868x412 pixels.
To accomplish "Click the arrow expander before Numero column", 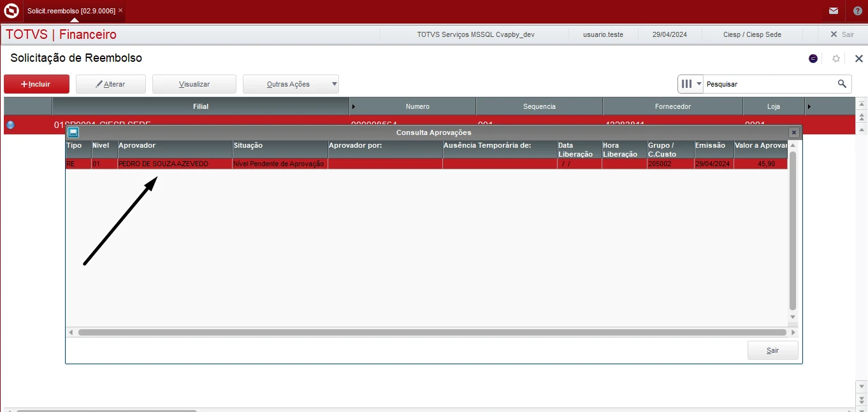I will click(x=354, y=106).
